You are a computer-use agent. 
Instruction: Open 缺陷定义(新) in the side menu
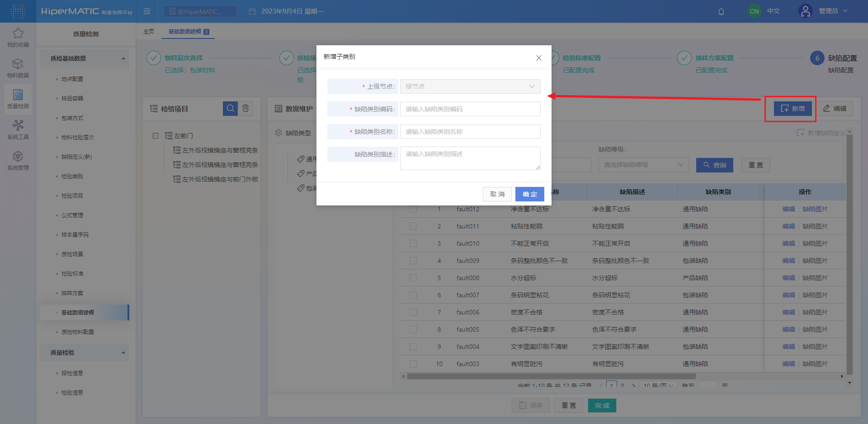(77, 157)
